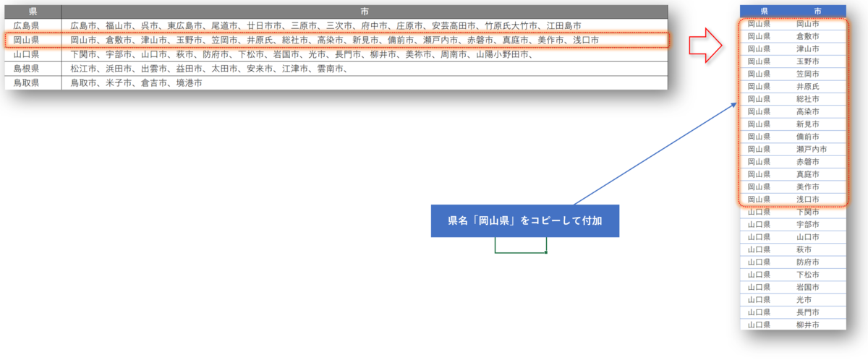Click 山口市 in the right table

pos(807,237)
